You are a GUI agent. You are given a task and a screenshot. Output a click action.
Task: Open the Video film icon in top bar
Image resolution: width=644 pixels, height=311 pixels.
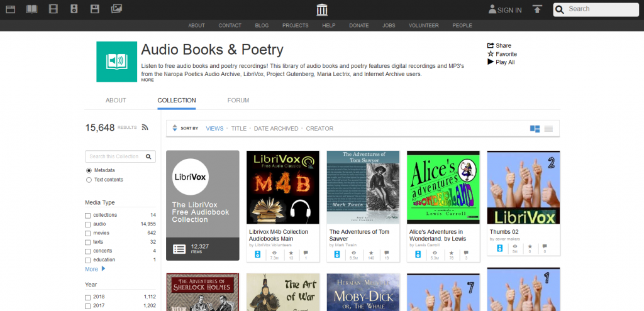pyautogui.click(x=53, y=9)
